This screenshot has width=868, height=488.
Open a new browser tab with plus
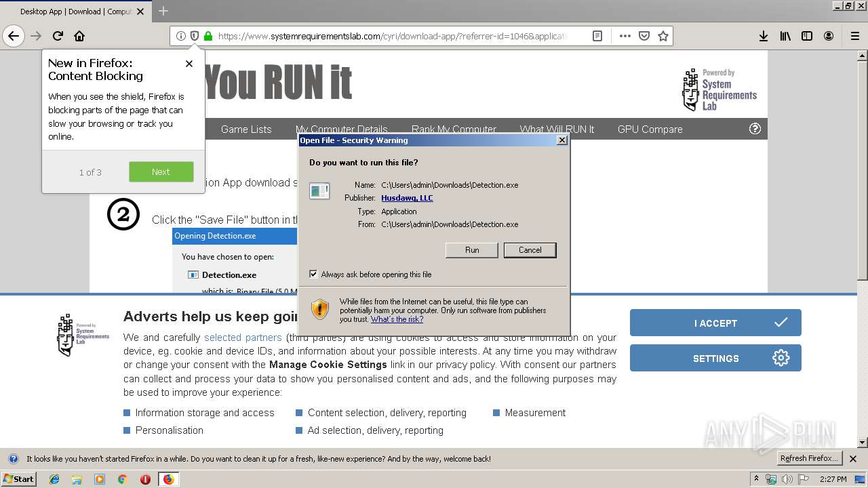coord(163,11)
